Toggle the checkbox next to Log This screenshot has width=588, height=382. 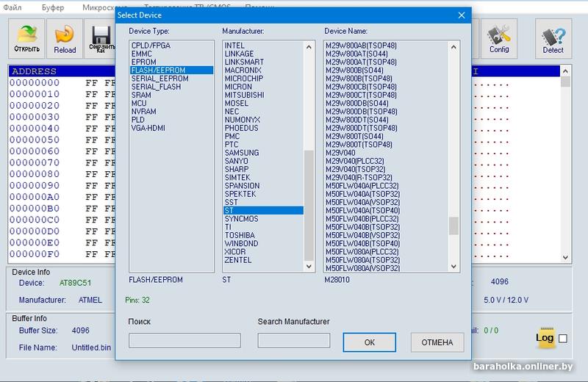[x=563, y=339]
